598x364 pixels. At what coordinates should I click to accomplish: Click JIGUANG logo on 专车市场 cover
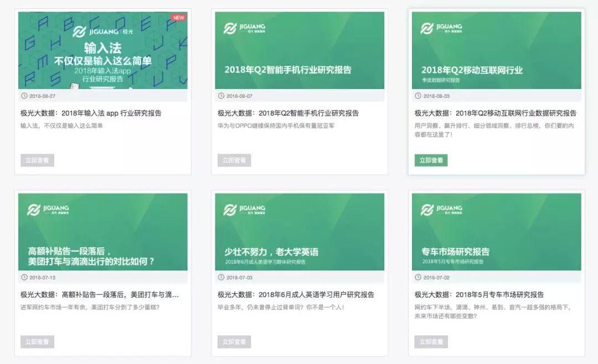[x=441, y=210]
